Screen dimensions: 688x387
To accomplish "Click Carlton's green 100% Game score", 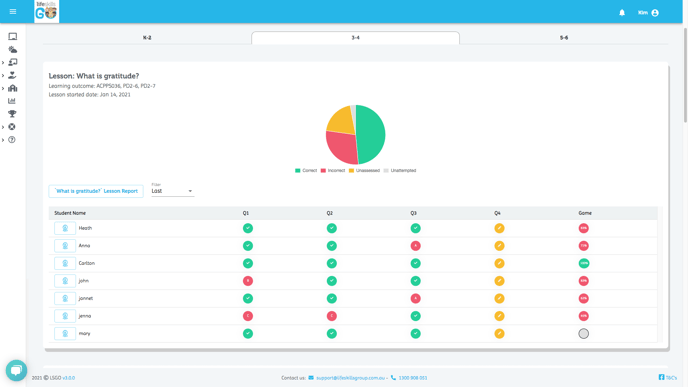I will [x=584, y=263].
